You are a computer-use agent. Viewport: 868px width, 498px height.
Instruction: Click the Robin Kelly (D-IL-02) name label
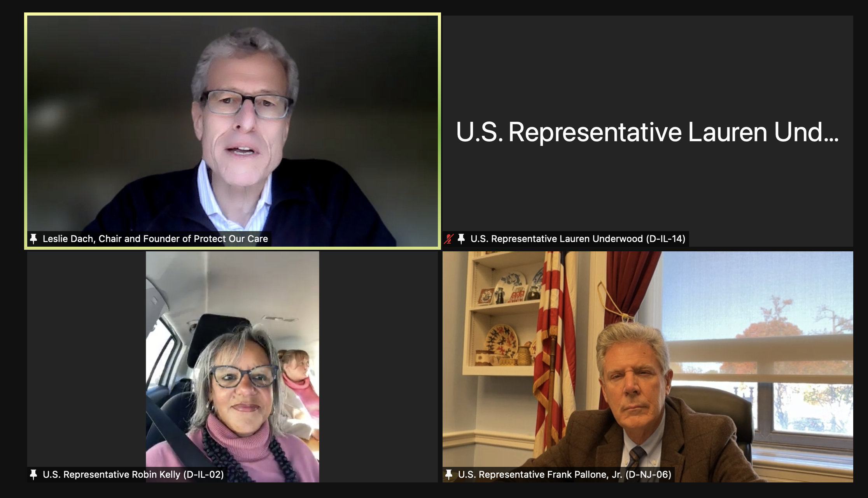click(133, 474)
